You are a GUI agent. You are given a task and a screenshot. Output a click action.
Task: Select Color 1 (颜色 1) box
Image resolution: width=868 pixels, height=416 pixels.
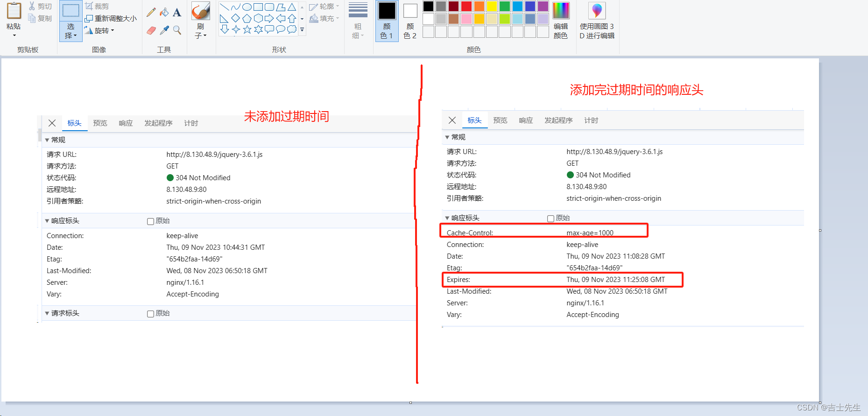coord(387,21)
